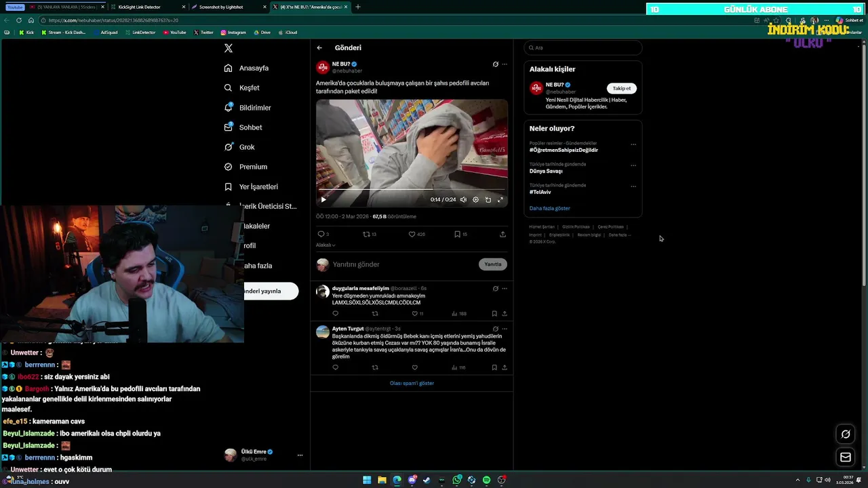The image size is (868, 488).
Task: Open Premium in the sidebar
Action: 245,167
